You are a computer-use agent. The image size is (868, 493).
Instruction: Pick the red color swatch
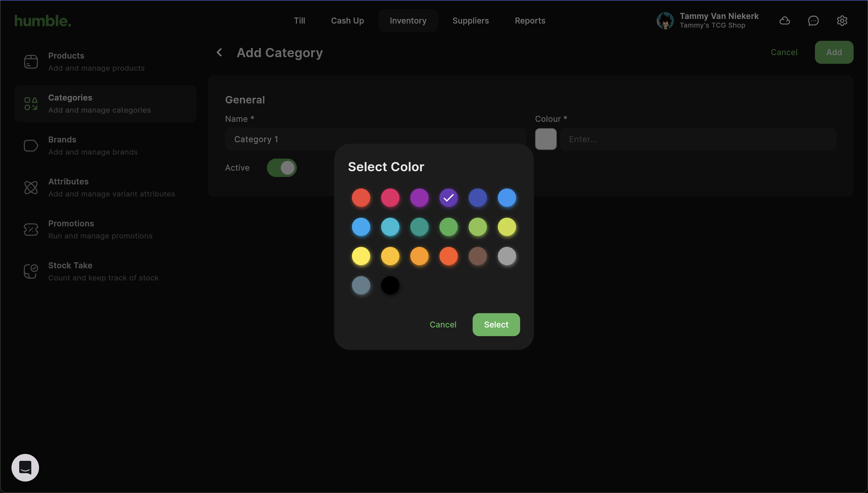pyautogui.click(x=361, y=198)
